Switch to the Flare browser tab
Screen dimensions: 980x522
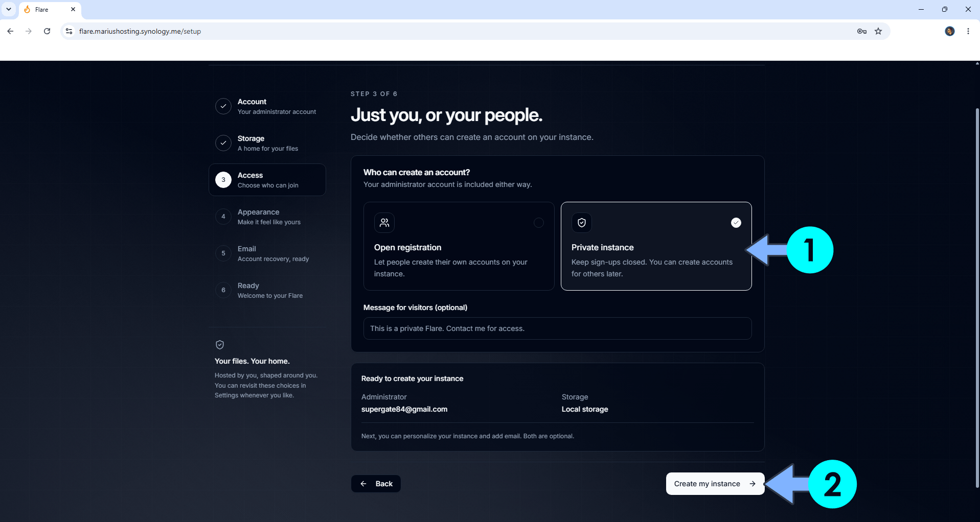[50, 10]
